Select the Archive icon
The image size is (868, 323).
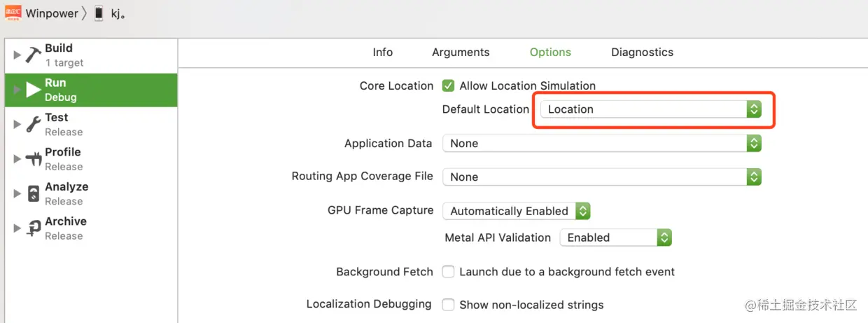(x=34, y=228)
